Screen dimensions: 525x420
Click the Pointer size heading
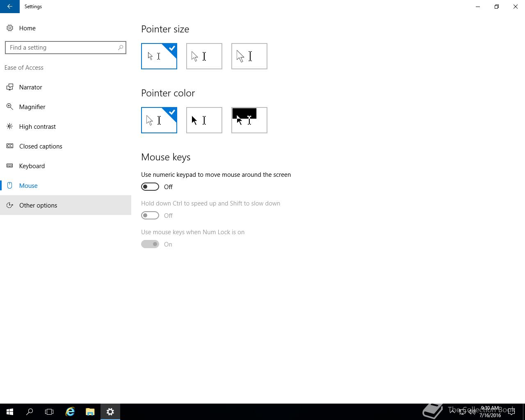165,29
